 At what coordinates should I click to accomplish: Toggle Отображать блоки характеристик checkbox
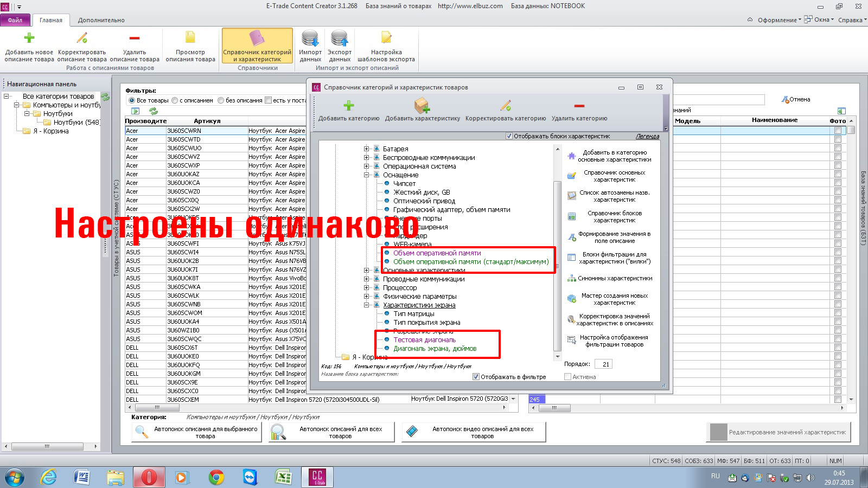509,136
